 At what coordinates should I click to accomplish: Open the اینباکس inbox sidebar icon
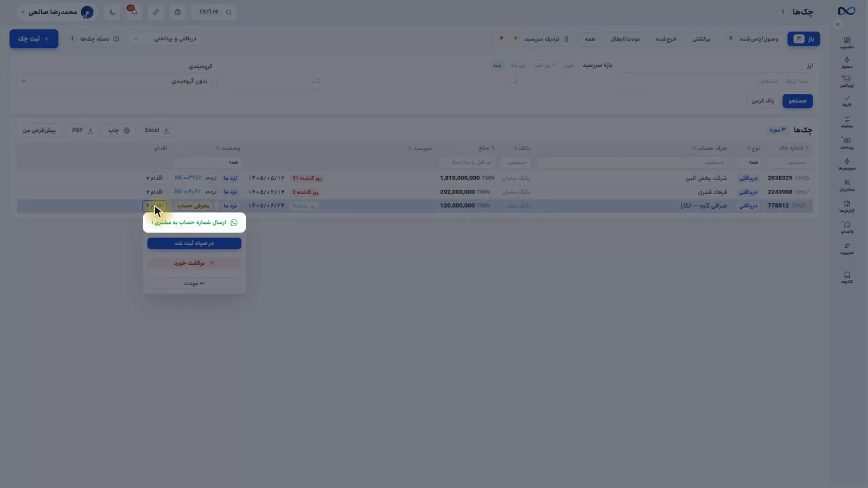(847, 81)
